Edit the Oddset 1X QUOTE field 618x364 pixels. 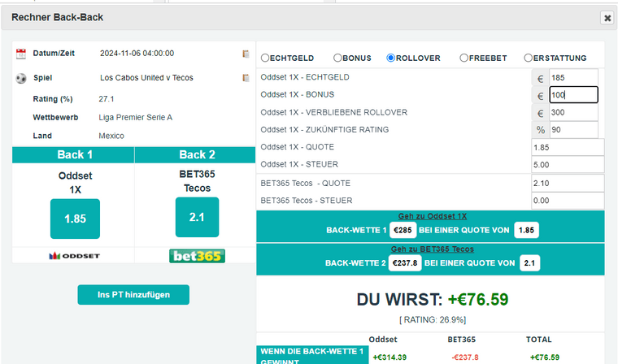568,147
